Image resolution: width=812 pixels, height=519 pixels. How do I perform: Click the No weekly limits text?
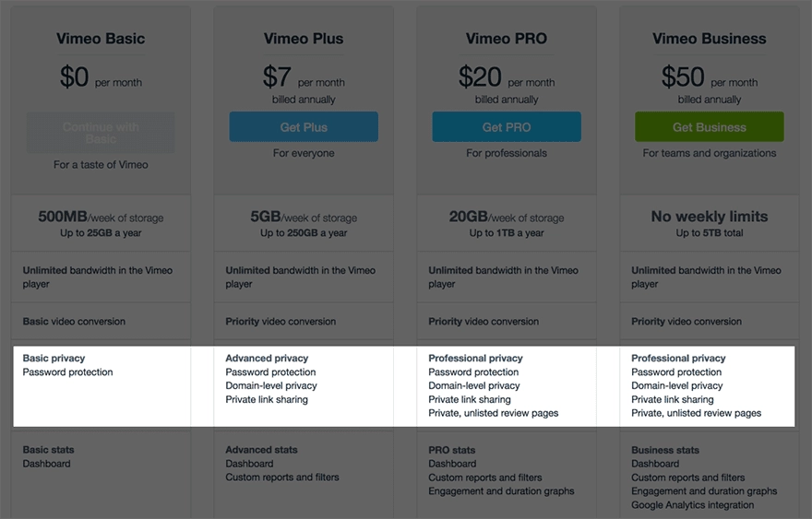(709, 217)
